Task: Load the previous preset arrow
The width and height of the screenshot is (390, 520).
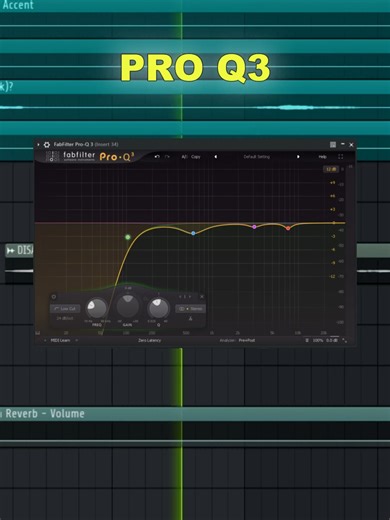Action: click(216, 157)
